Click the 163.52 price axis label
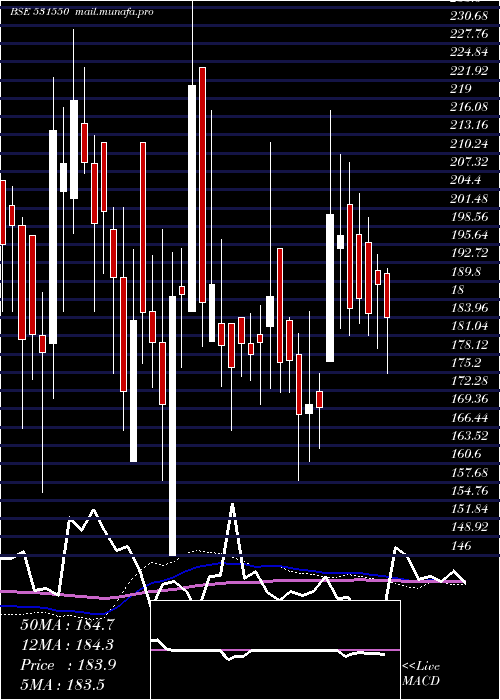The width and height of the screenshot is (500, 700). (469, 435)
